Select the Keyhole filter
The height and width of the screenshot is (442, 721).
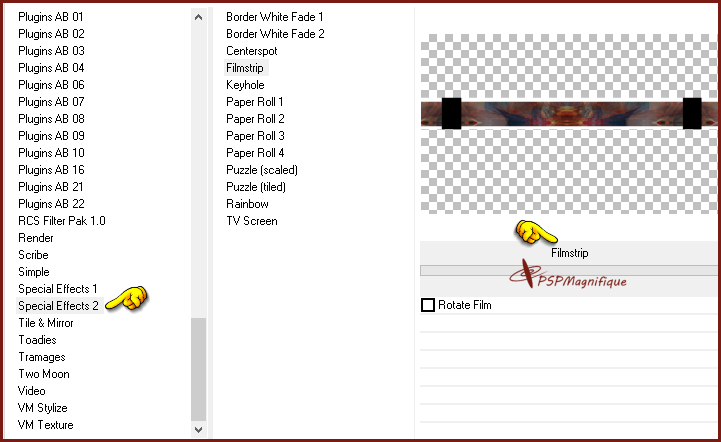(x=245, y=85)
